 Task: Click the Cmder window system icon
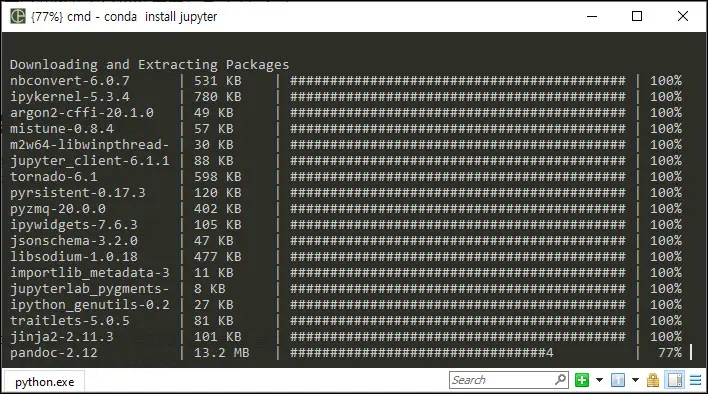18,16
